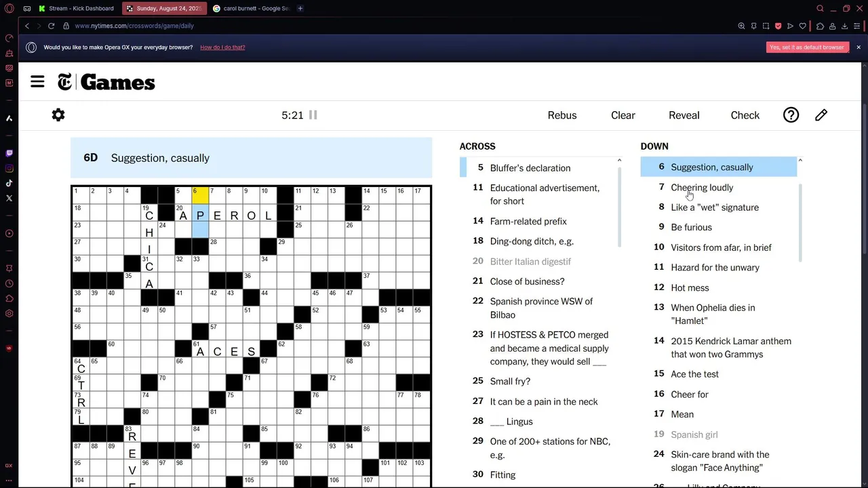Image resolution: width=868 pixels, height=488 pixels.
Task: Reload the page
Action: tap(51, 26)
